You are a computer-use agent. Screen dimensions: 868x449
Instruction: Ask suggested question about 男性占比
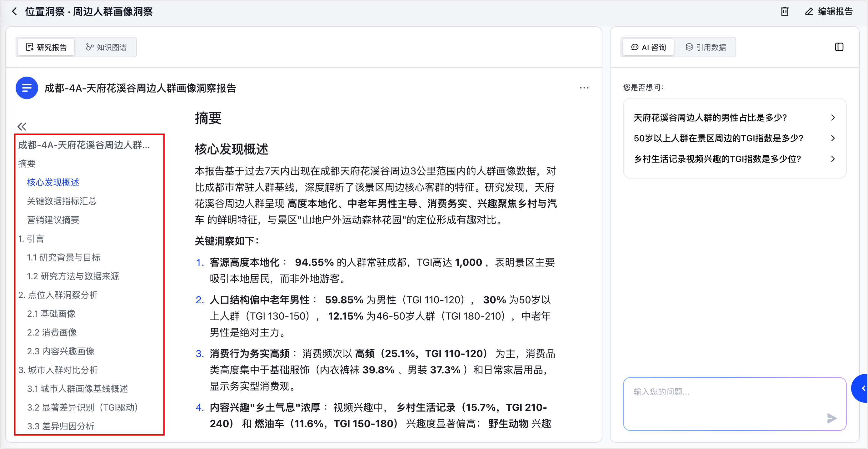pyautogui.click(x=710, y=118)
